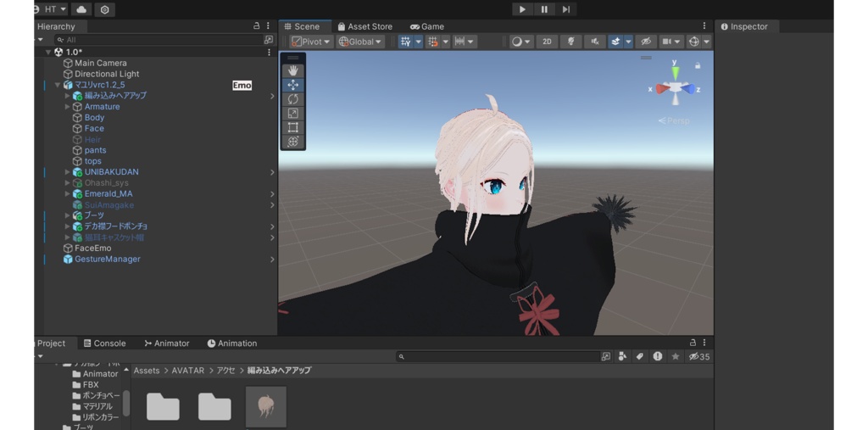The image size is (868, 430).
Task: Select Main Camera in Hierarchy
Action: (x=101, y=63)
